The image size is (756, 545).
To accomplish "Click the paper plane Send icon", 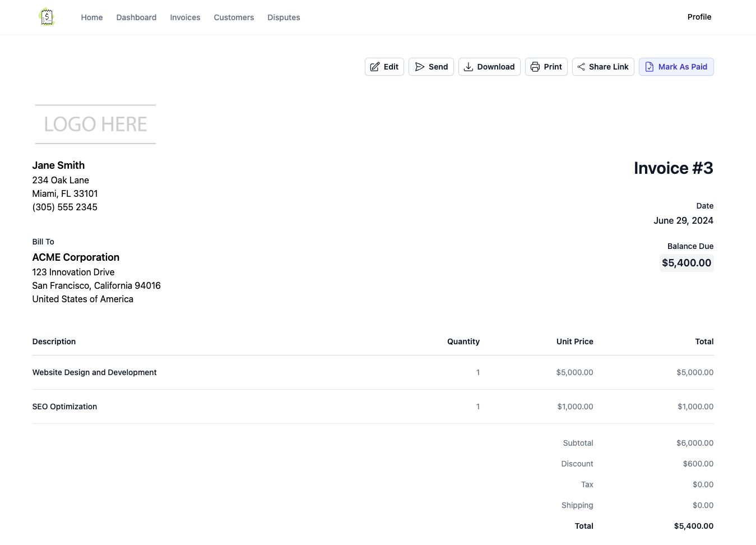I will (x=420, y=67).
